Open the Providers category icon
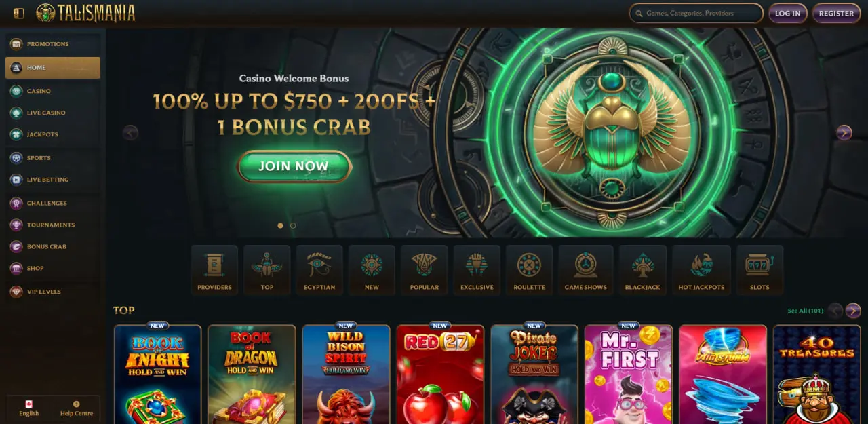868x424 pixels. 214,270
